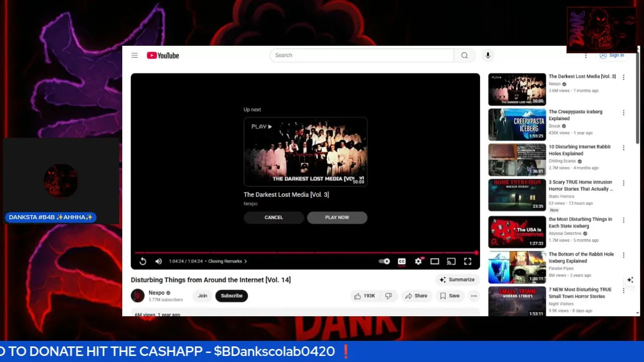Open options for Each State Iceberg video
644x362 pixels.
click(x=623, y=220)
